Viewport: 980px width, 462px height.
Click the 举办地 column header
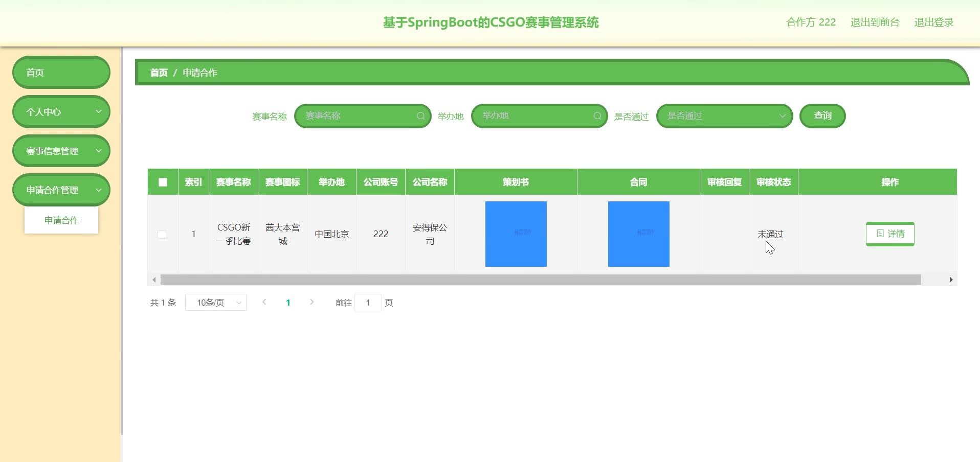pos(331,182)
